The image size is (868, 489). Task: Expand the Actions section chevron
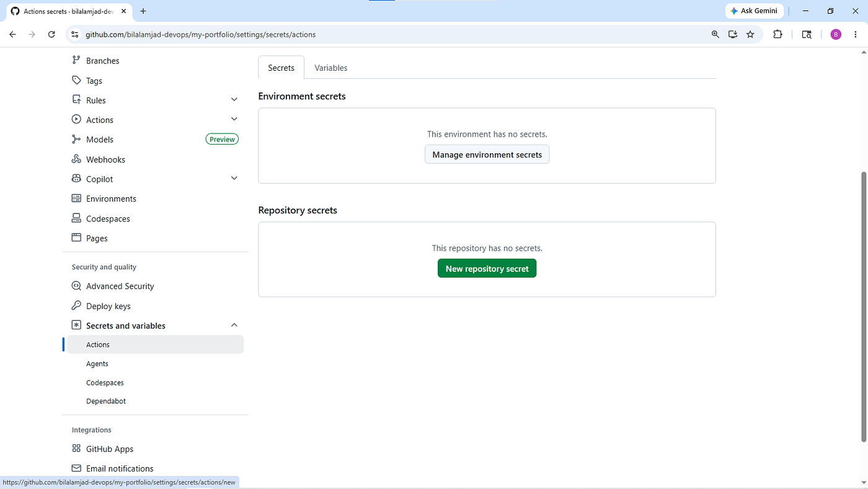click(x=234, y=119)
